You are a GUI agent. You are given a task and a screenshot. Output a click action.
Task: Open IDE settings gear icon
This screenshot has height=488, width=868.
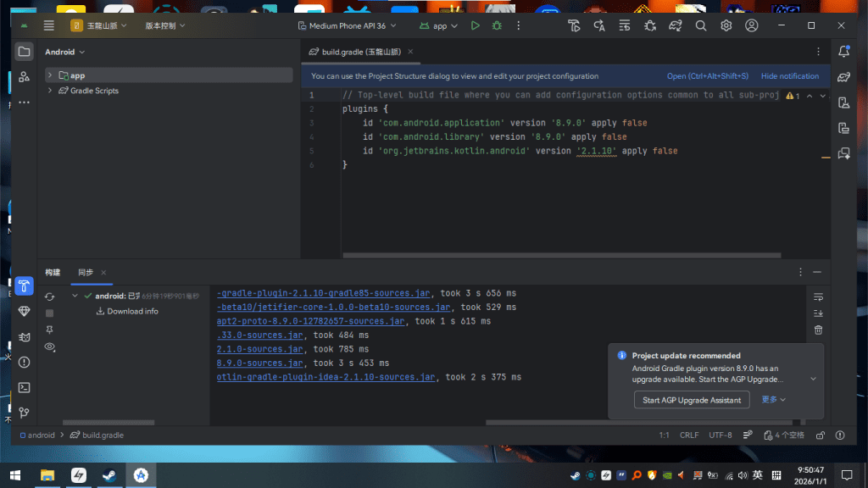click(x=726, y=25)
